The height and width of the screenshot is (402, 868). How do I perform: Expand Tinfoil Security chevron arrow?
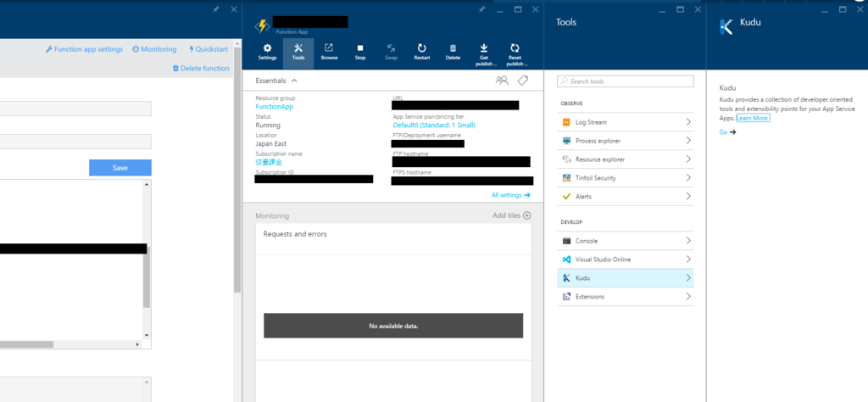tap(688, 178)
